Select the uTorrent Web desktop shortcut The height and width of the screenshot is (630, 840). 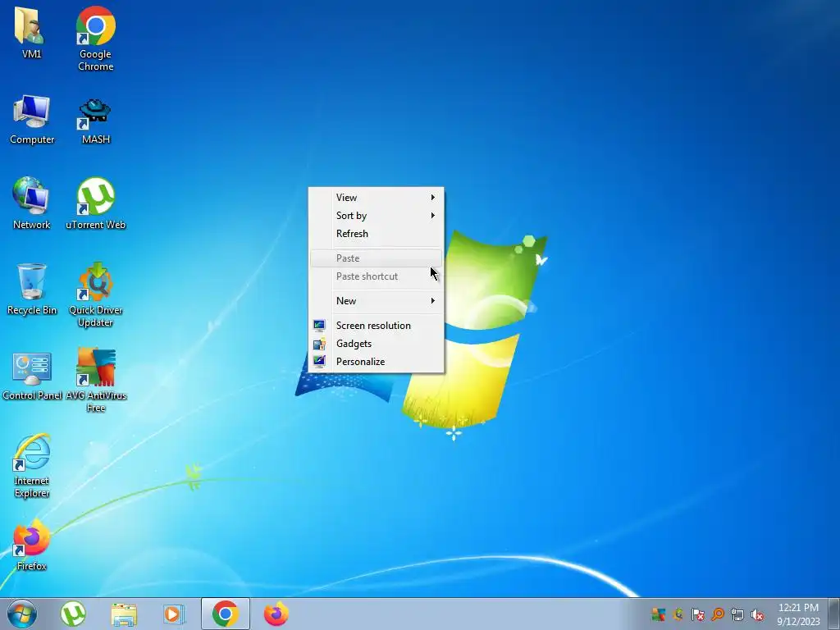point(95,203)
